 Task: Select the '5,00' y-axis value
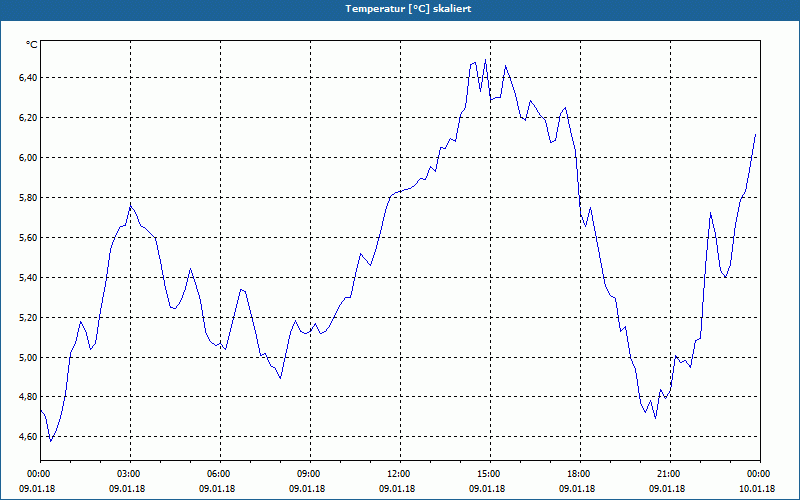pos(28,357)
